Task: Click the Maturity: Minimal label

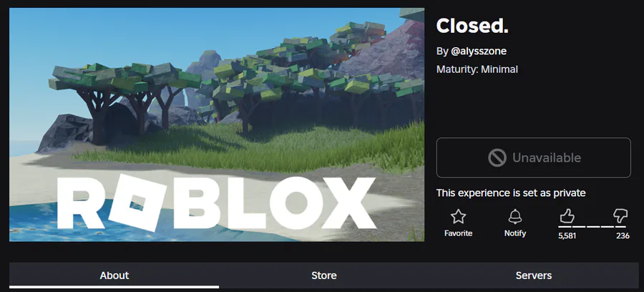Action: pos(477,69)
